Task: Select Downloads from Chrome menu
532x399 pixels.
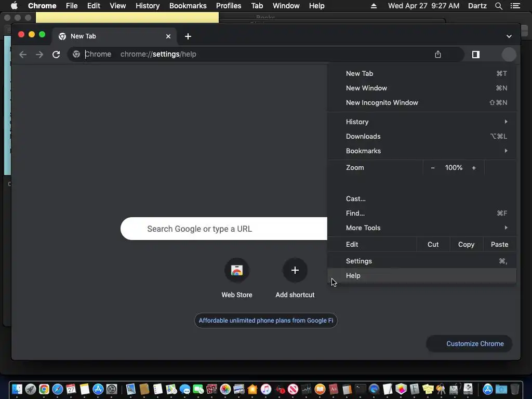Action: (x=422, y=137)
